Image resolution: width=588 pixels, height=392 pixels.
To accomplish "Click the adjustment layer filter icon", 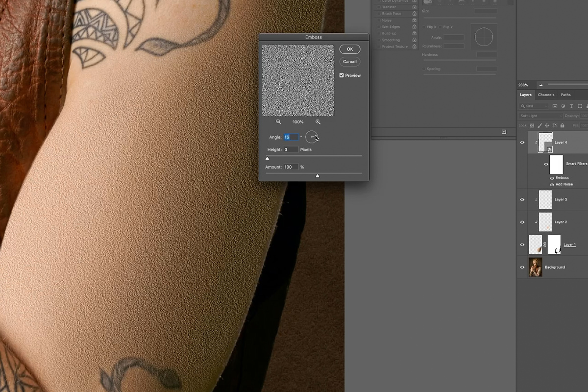I will click(x=563, y=106).
